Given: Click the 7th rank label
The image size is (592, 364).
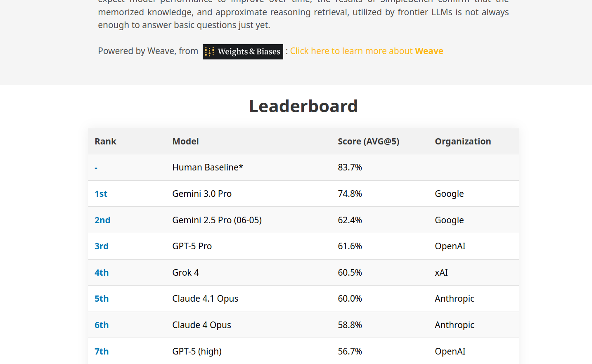Looking at the screenshot, I should tap(102, 352).
